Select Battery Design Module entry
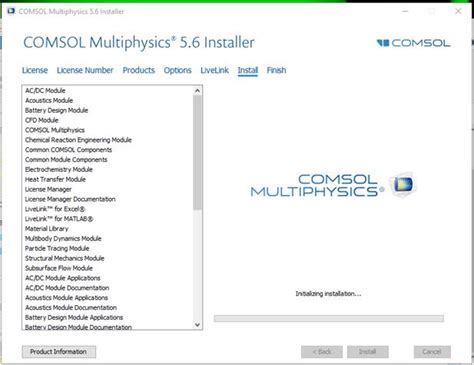The width and height of the screenshot is (474, 365). point(56,110)
